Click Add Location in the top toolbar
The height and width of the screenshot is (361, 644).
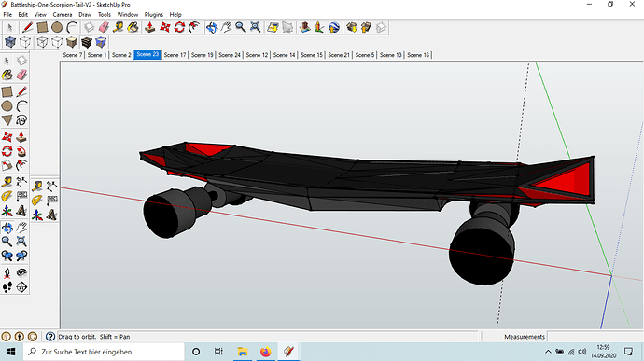273,27
